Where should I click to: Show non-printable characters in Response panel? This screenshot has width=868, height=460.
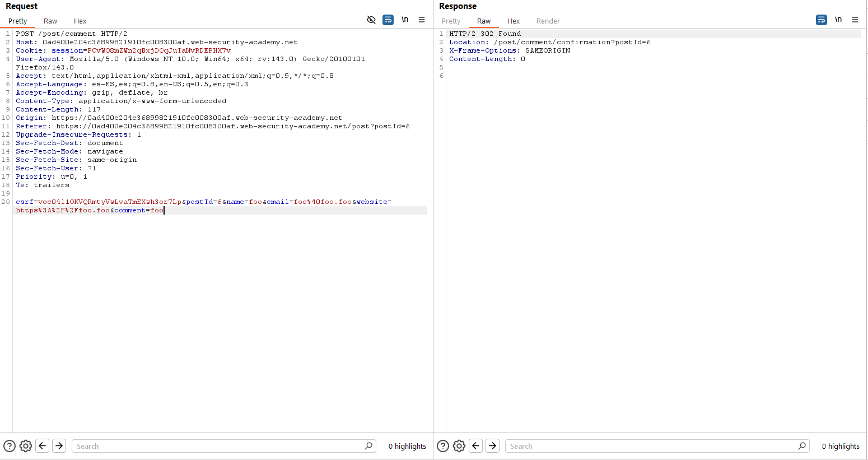pos(838,20)
